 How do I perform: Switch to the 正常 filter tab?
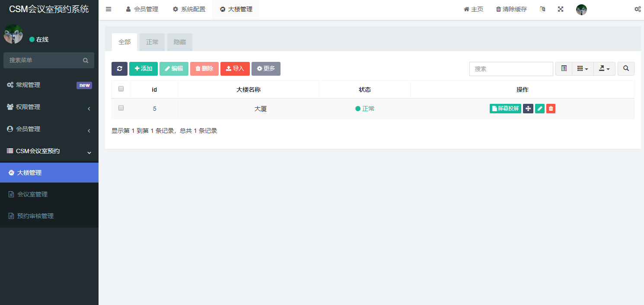[152, 42]
